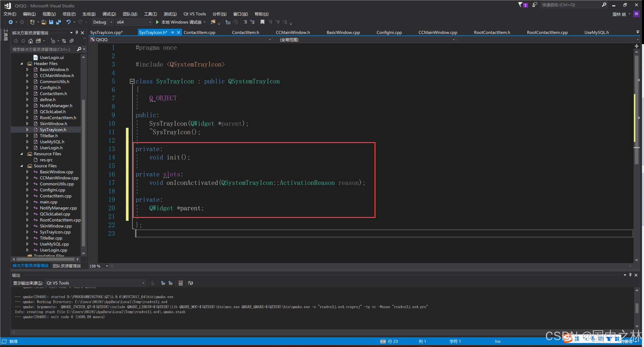Click the notifications flag icon in the title bar
This screenshot has width=644, height=347.
pos(523,5)
